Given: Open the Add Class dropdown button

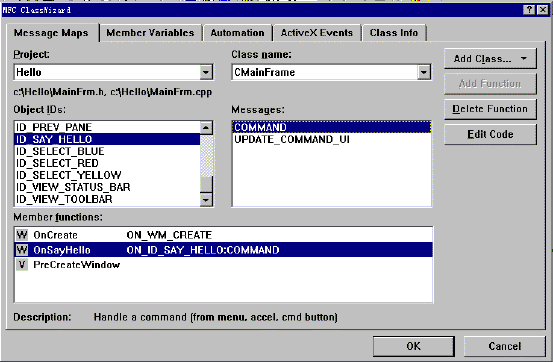Looking at the screenshot, I should 490,59.
